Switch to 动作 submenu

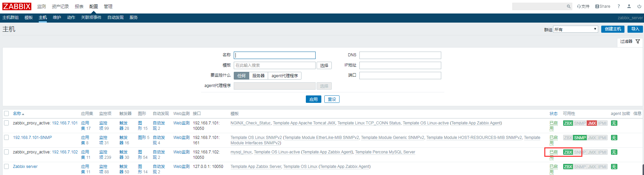click(x=71, y=18)
